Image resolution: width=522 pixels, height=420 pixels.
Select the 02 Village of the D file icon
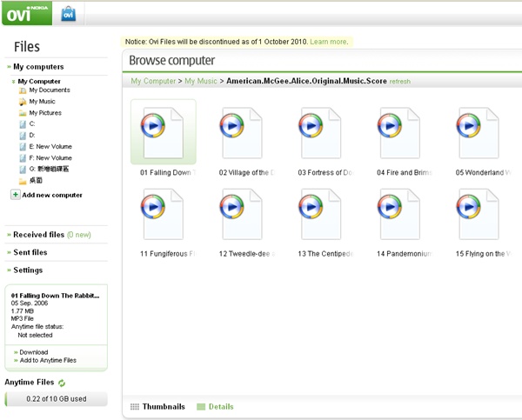click(242, 132)
